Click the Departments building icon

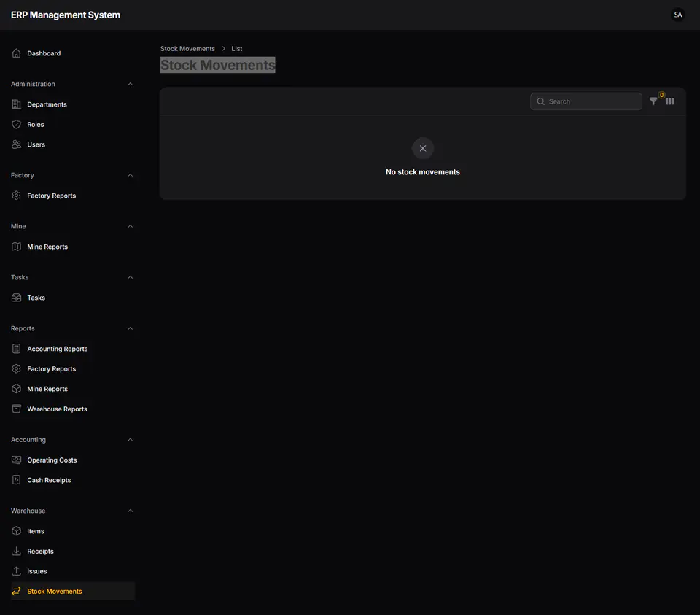(17, 104)
